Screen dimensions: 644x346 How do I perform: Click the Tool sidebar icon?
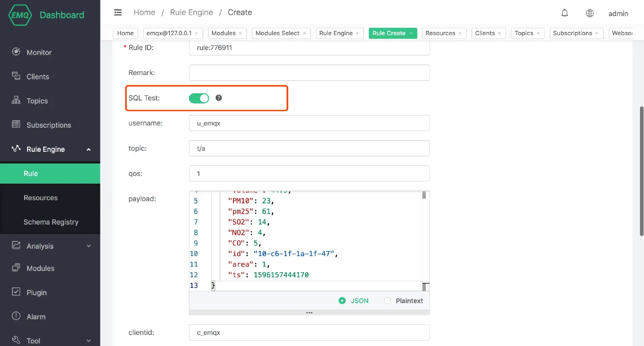(x=16, y=340)
